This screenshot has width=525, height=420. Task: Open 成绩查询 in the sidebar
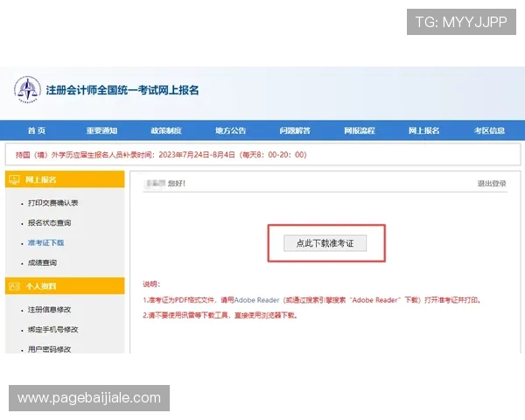click(x=43, y=262)
